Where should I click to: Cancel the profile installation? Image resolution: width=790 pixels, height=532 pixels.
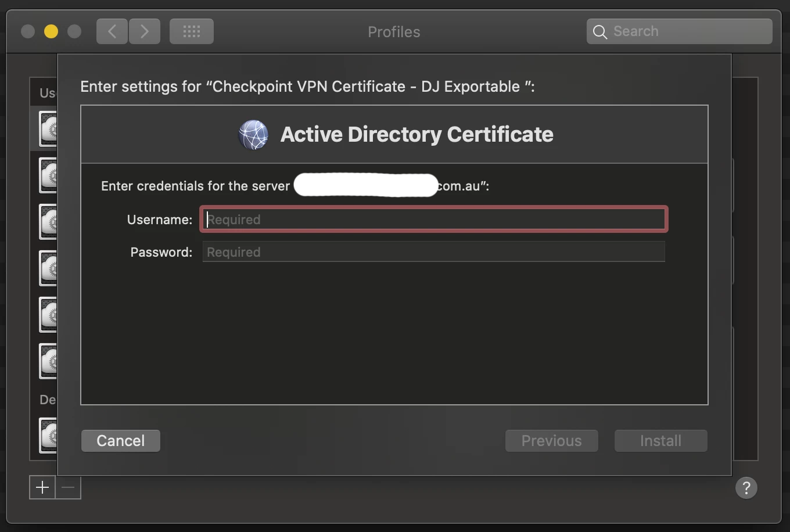[121, 441]
